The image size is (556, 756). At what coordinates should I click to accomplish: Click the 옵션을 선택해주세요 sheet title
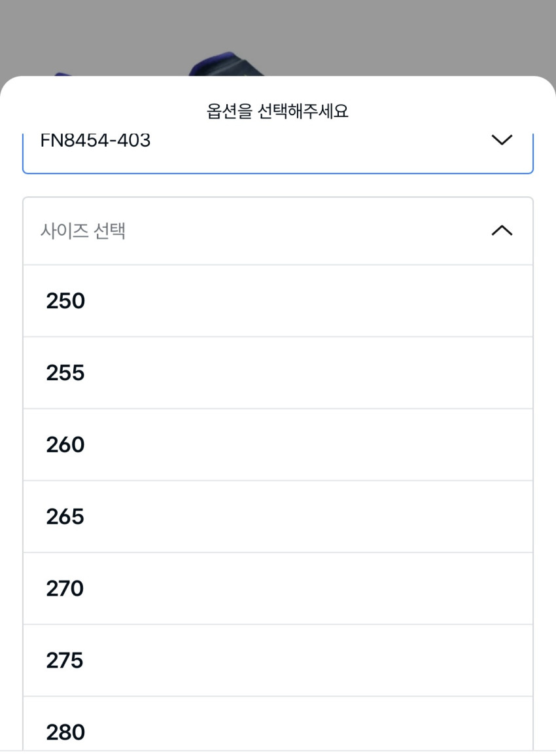tap(278, 112)
